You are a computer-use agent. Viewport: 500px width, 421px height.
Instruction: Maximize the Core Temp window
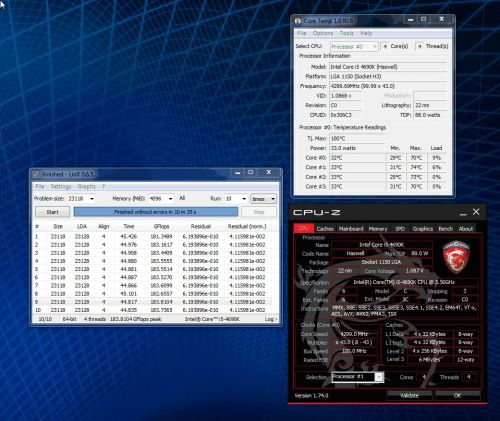423,19
